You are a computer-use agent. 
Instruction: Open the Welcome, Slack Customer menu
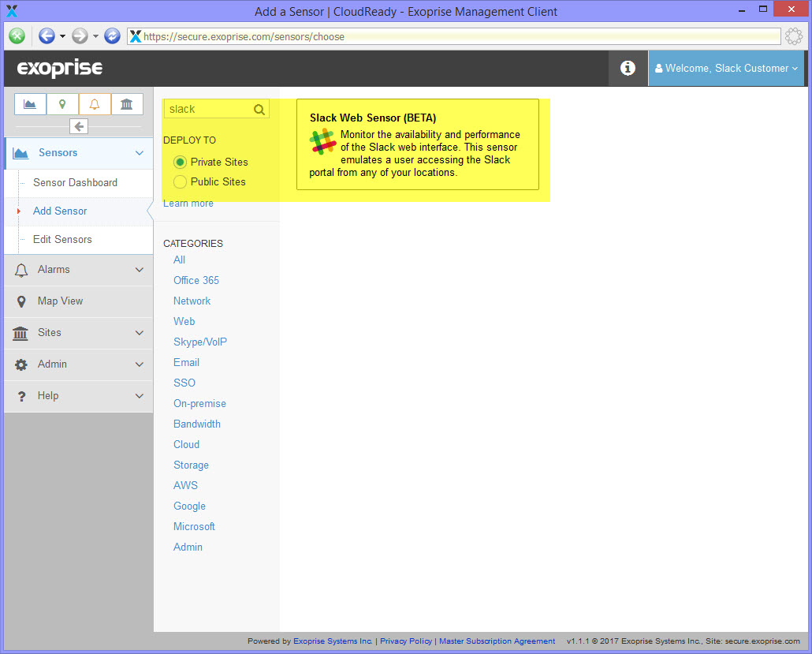point(726,68)
